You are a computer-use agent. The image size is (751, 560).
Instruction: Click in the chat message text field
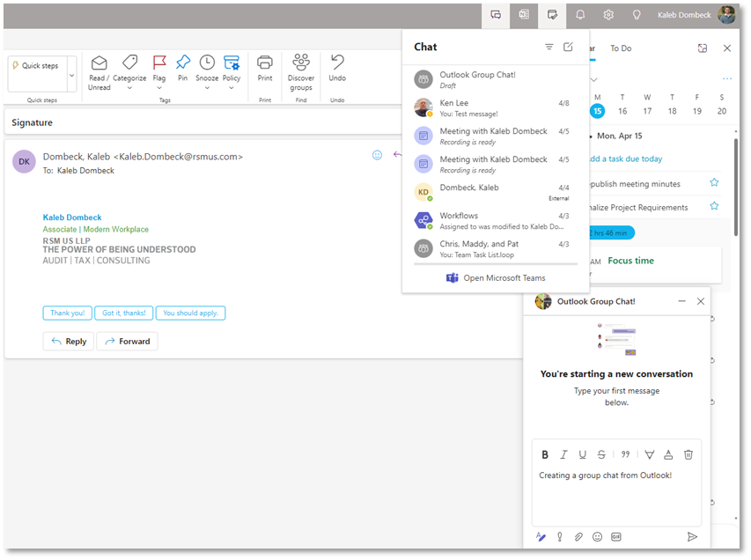point(616,495)
